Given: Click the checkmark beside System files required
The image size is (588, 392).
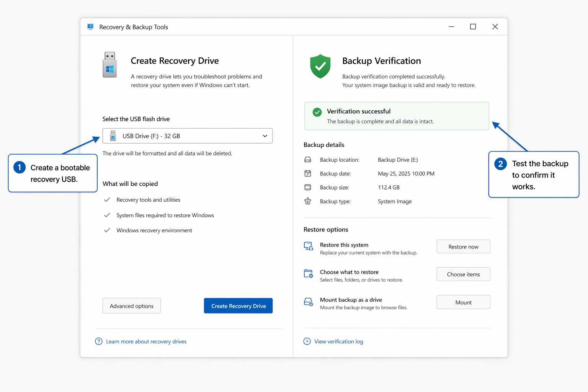Looking at the screenshot, I should pos(107,215).
